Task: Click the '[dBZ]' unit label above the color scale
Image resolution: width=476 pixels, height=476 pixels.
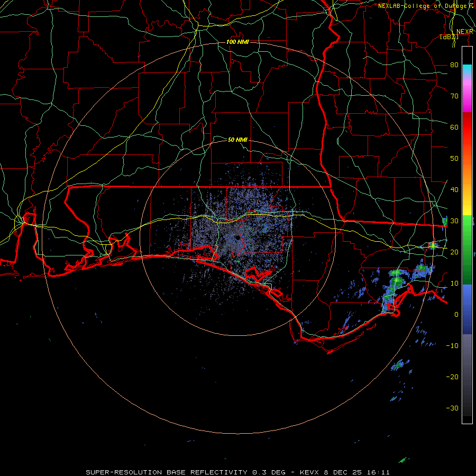Action: 449,36
